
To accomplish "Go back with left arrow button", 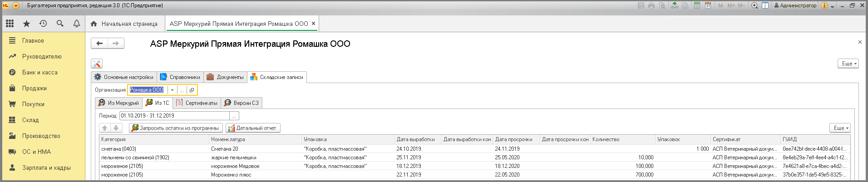I will coord(99,44).
